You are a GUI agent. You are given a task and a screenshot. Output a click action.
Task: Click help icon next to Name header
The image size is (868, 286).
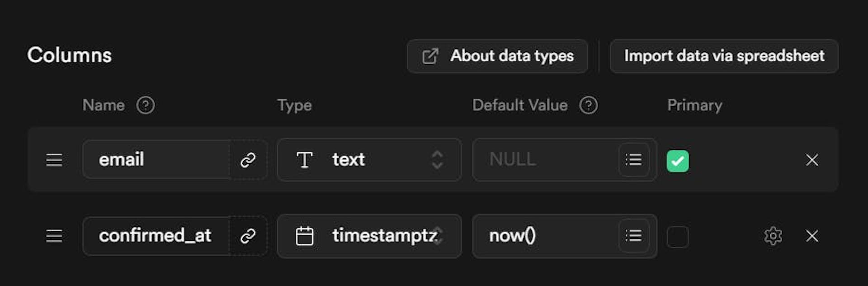pyautogui.click(x=146, y=105)
